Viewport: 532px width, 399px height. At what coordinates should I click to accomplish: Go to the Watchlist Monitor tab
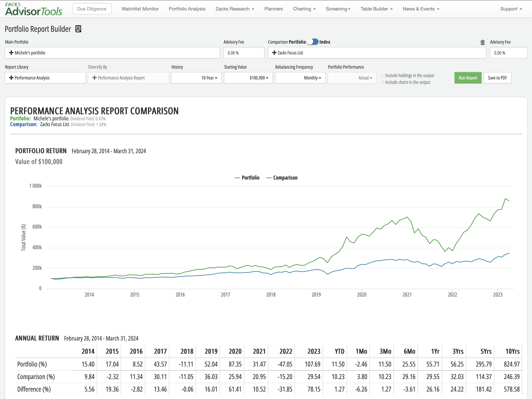pyautogui.click(x=140, y=9)
